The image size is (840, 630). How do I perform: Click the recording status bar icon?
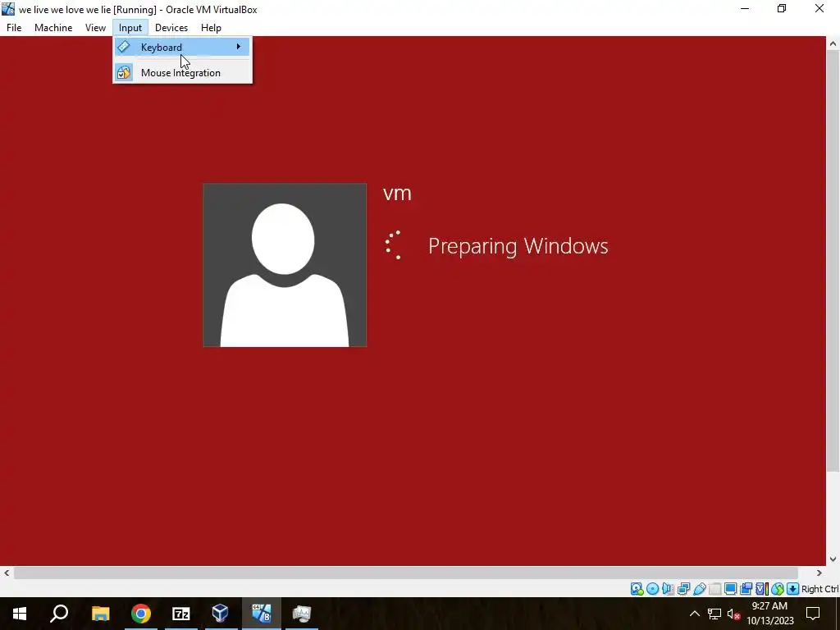click(746, 589)
